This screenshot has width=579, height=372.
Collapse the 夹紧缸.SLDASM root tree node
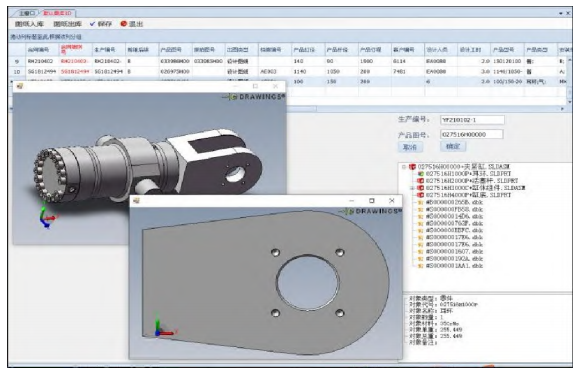(404, 167)
